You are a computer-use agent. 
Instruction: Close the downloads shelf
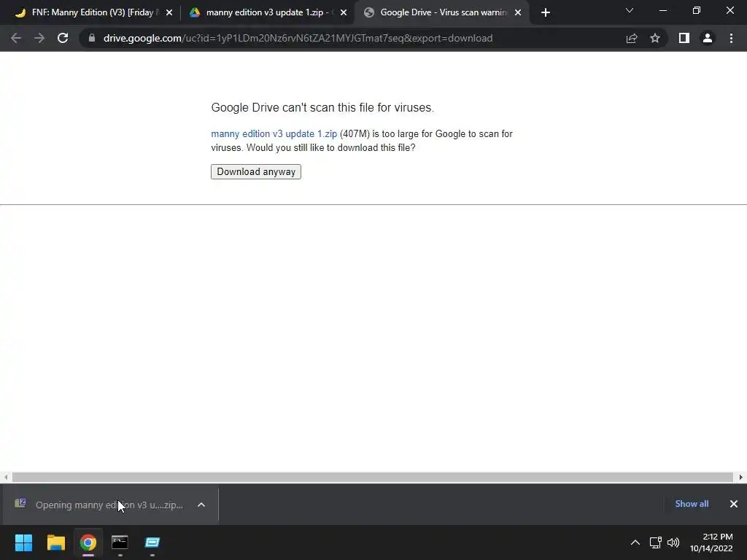734,504
